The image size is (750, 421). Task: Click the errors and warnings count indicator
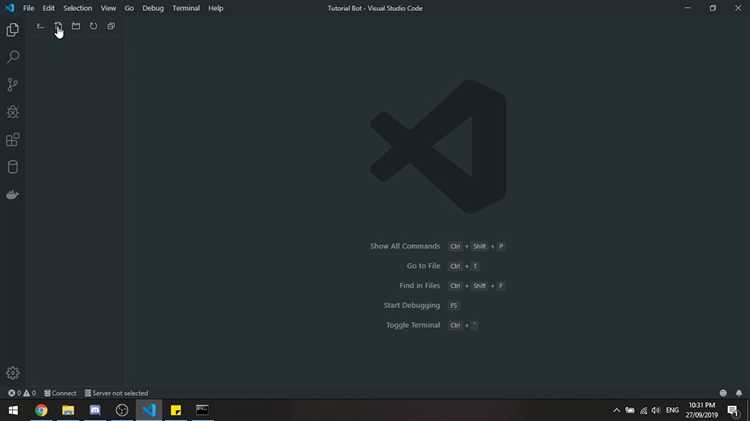pyautogui.click(x=22, y=393)
